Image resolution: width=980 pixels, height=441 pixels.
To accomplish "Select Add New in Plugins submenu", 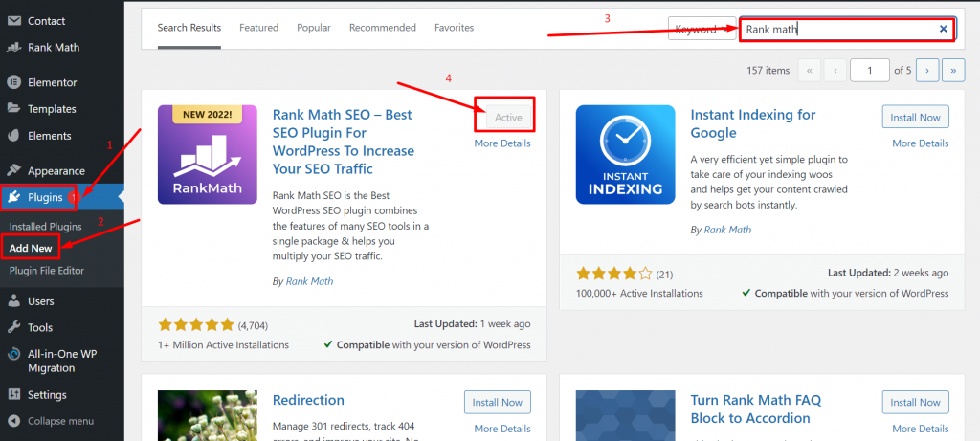I will 31,248.
